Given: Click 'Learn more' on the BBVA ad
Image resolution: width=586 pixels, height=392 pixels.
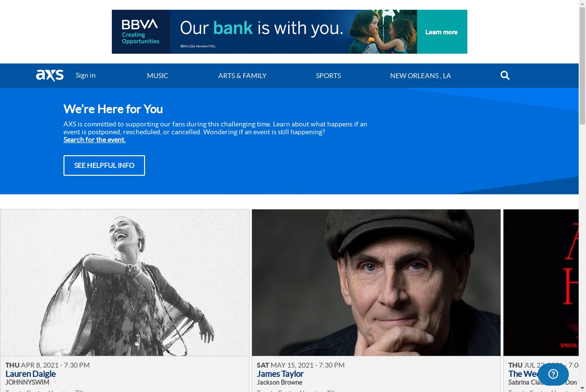Looking at the screenshot, I should [441, 32].
